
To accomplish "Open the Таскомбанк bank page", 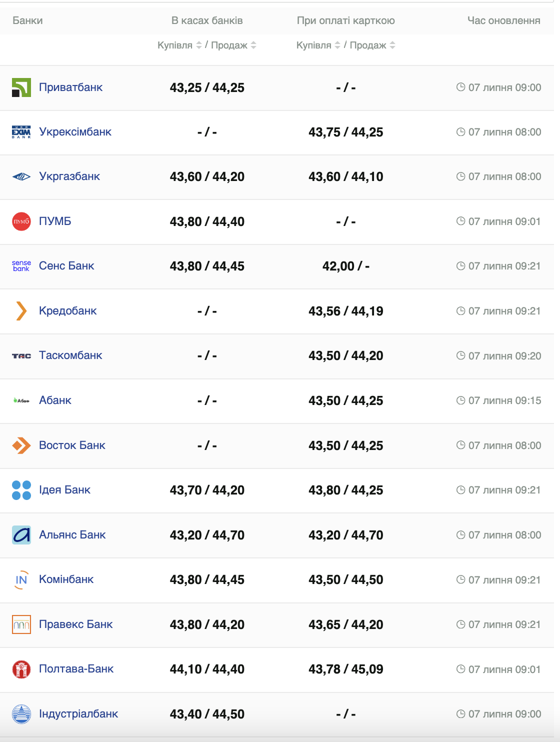I will click(x=70, y=355).
